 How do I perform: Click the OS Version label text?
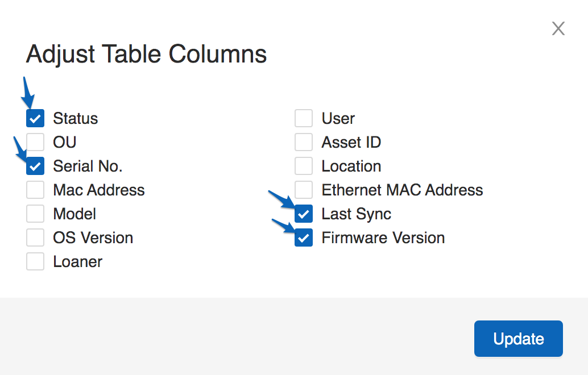[93, 238]
